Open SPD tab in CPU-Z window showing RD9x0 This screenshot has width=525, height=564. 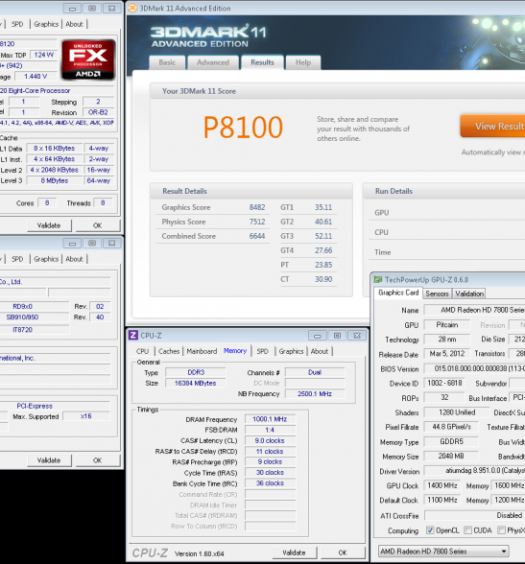17,259
